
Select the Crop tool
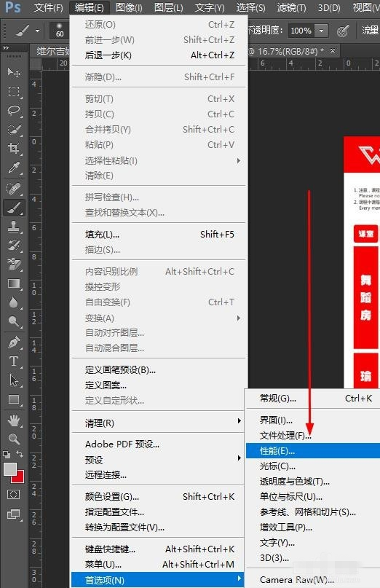[x=14, y=149]
